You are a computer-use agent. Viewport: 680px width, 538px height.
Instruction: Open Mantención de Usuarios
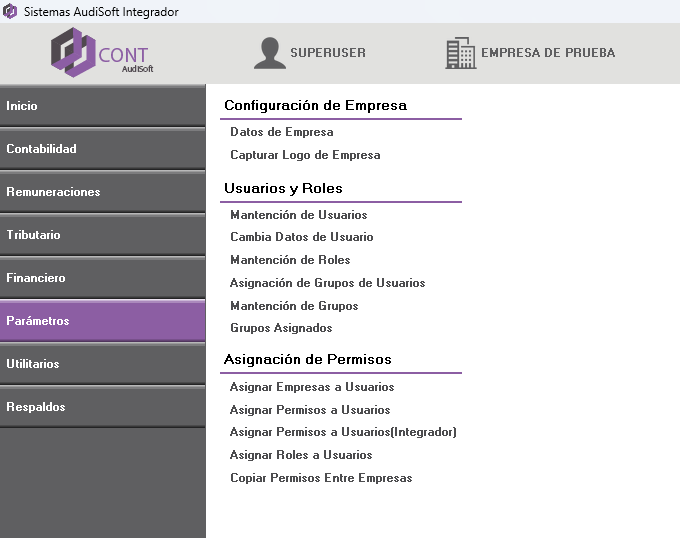298,215
